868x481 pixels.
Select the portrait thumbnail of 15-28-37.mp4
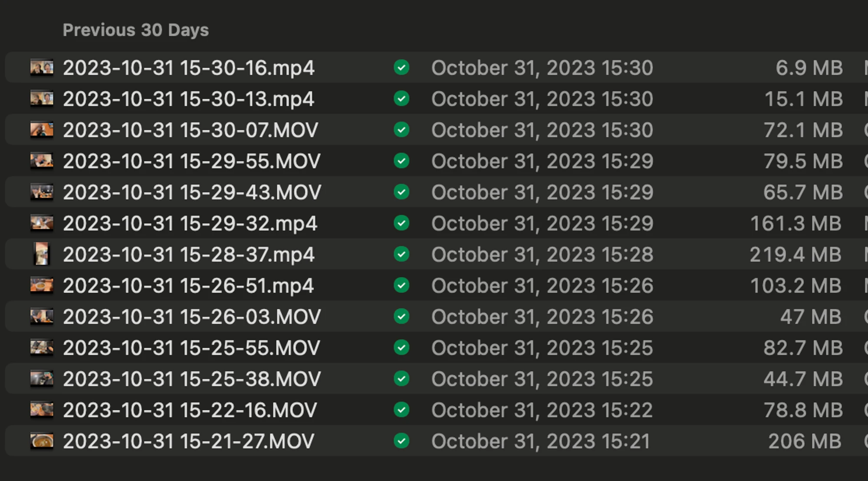pos(42,254)
